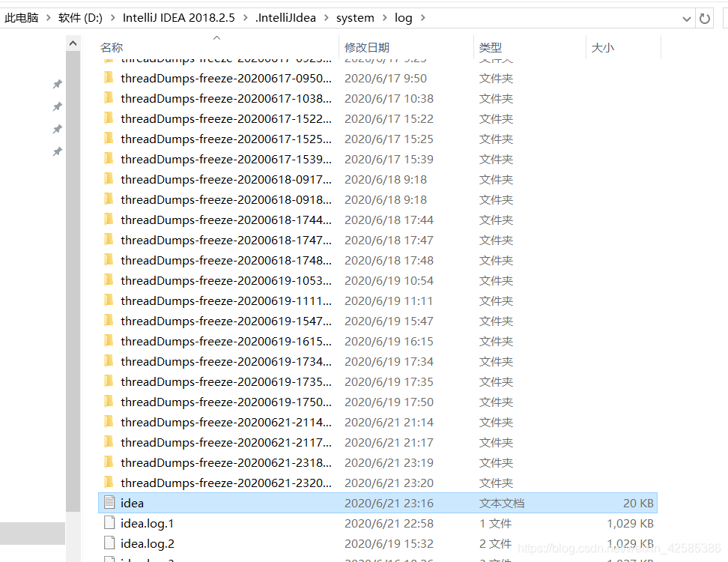Click 'log' breadcrumb segment
The image size is (728, 562).
tap(404, 18)
